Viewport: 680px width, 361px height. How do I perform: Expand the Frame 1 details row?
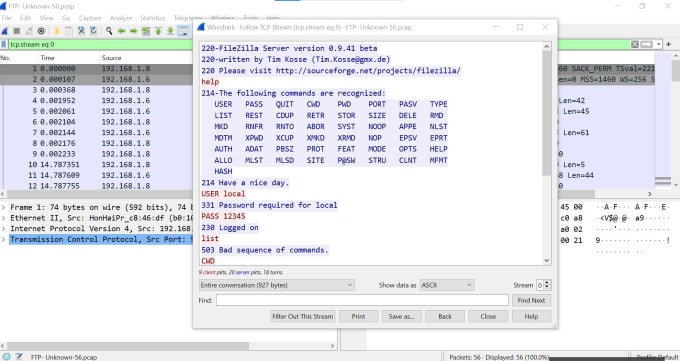pyautogui.click(x=3, y=207)
